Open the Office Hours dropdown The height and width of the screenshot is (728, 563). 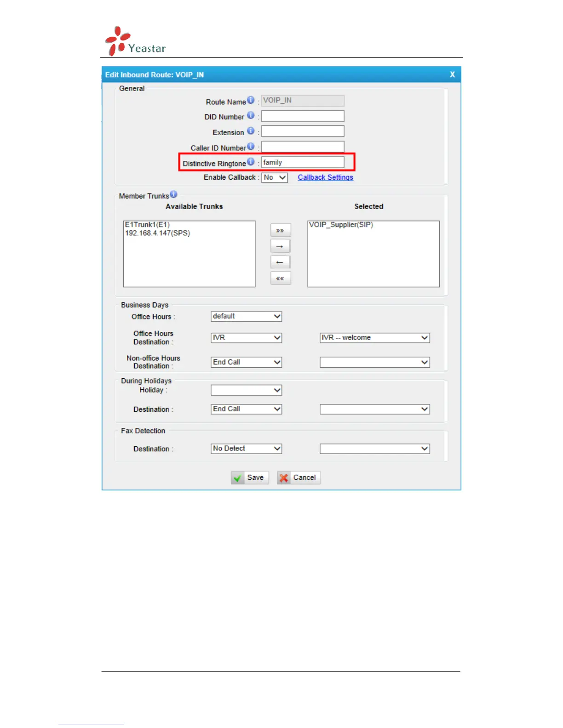[247, 316]
